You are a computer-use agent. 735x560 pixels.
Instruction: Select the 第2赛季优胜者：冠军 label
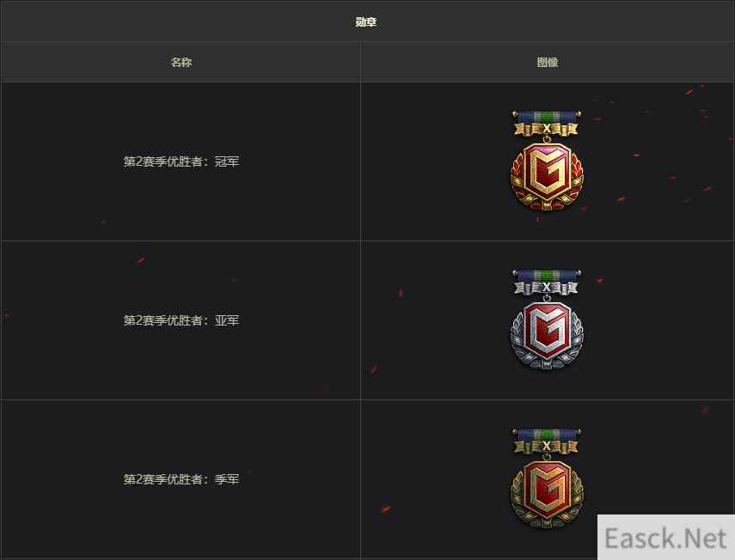pyautogui.click(x=181, y=161)
